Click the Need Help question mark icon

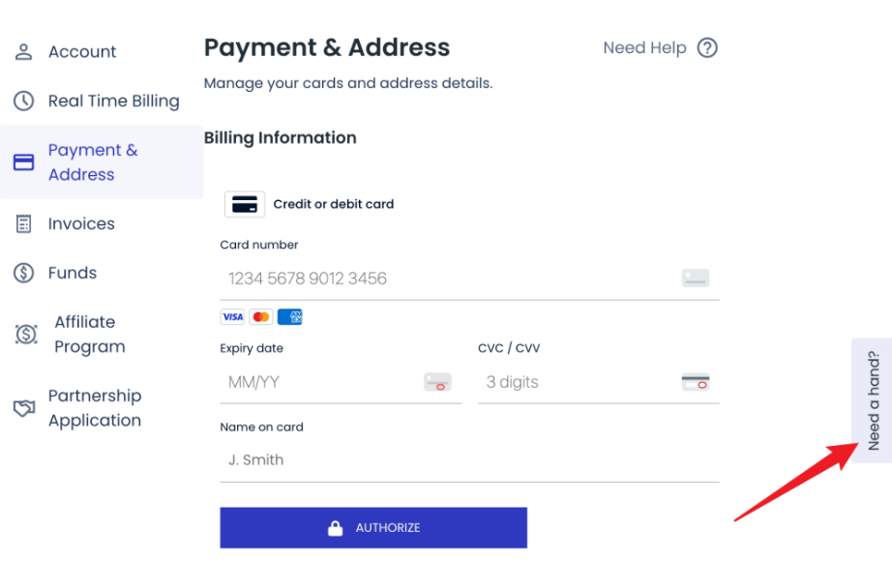707,47
